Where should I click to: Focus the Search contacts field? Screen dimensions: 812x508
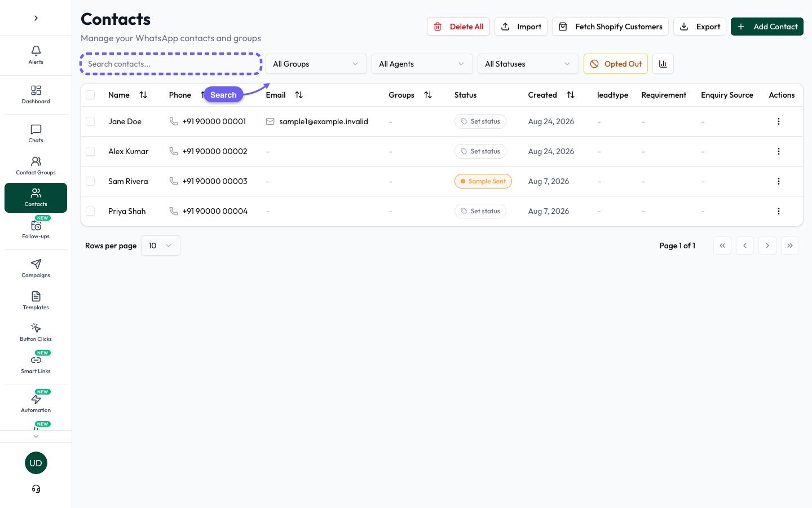[x=171, y=64]
